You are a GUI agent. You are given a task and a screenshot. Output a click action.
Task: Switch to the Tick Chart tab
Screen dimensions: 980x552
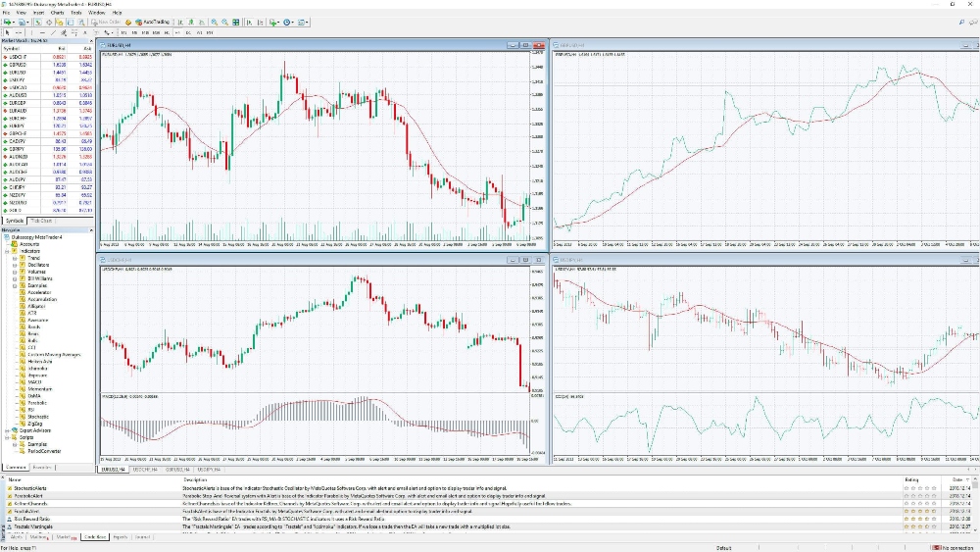tap(42, 221)
